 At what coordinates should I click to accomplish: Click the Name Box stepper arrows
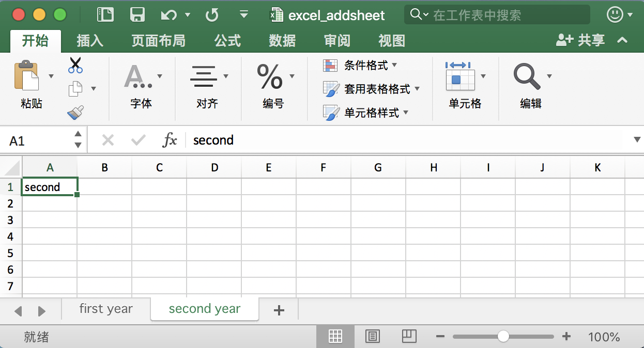coord(78,140)
